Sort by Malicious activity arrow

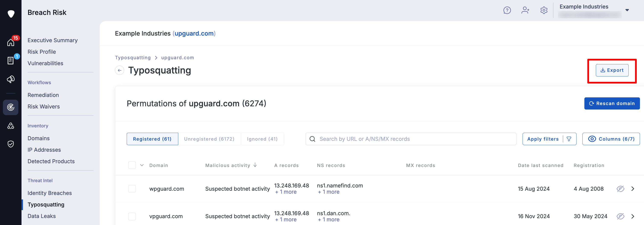(255, 165)
